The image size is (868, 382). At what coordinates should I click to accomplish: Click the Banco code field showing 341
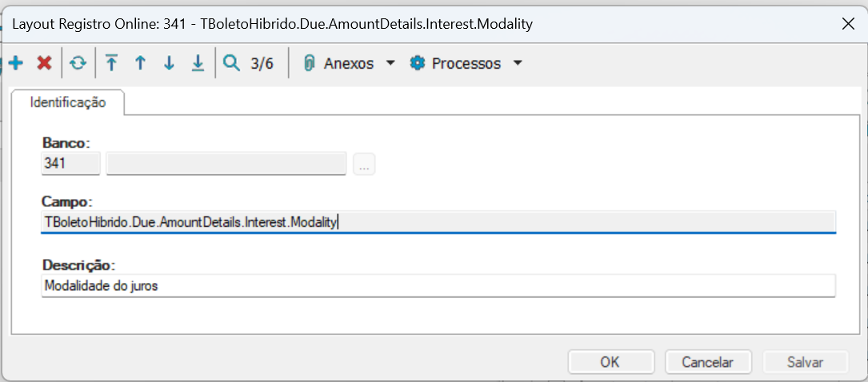[70, 164]
